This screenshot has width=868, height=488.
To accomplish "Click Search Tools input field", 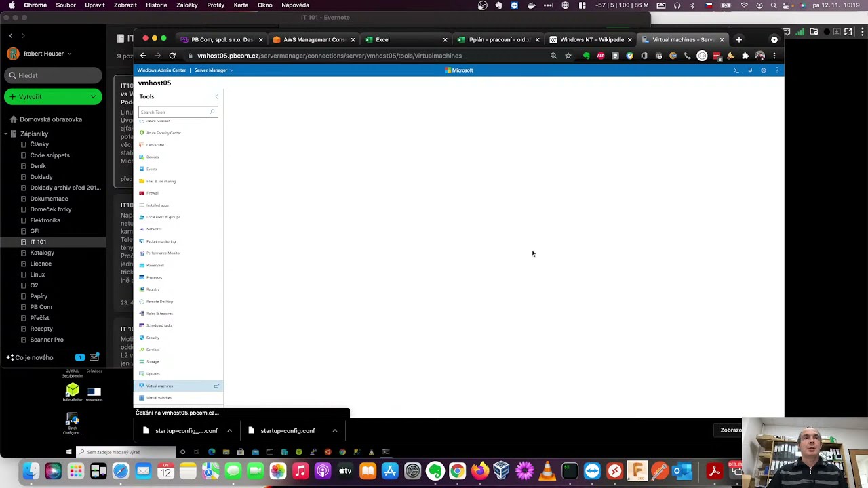I will (x=178, y=112).
